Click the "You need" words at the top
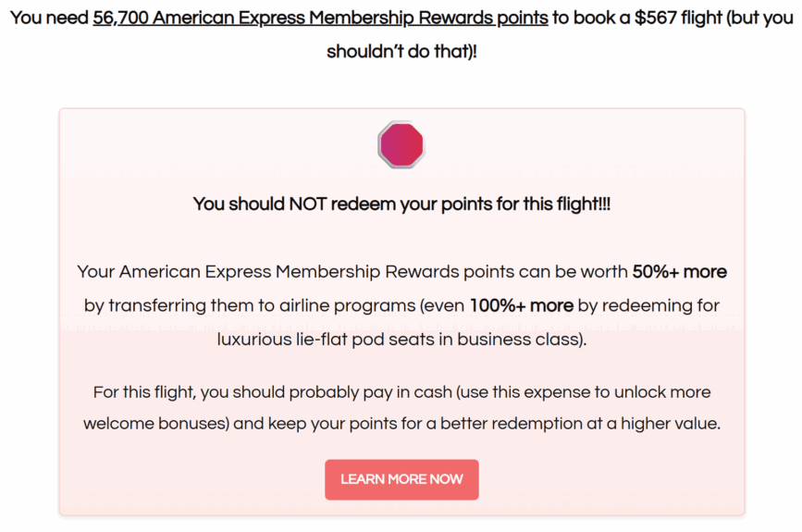Viewport: 802px width, 532px height. click(x=49, y=18)
